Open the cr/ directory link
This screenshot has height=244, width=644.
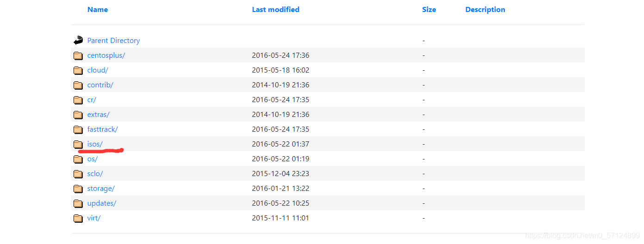click(92, 100)
